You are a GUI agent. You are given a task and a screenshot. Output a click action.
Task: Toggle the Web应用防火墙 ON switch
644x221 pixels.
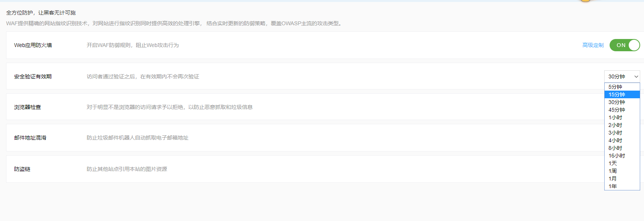[624, 45]
